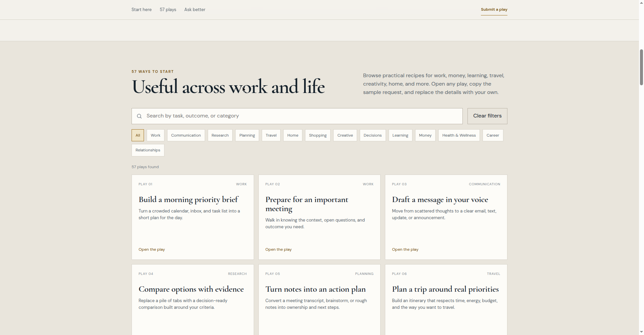Focus the search by task input field

[297, 116]
